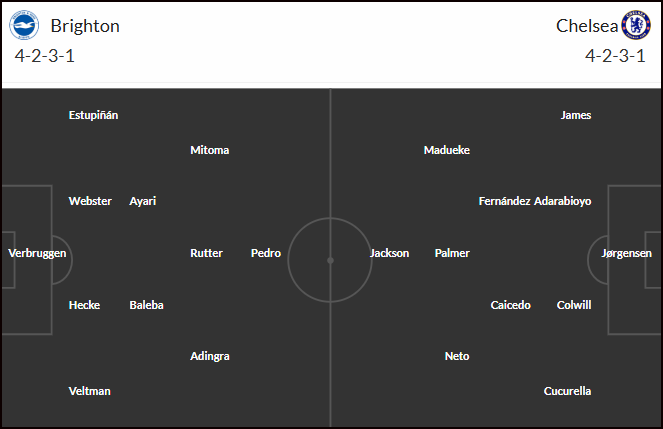The height and width of the screenshot is (429, 663).
Task: Open the Brighton team name link
Action: click(85, 26)
